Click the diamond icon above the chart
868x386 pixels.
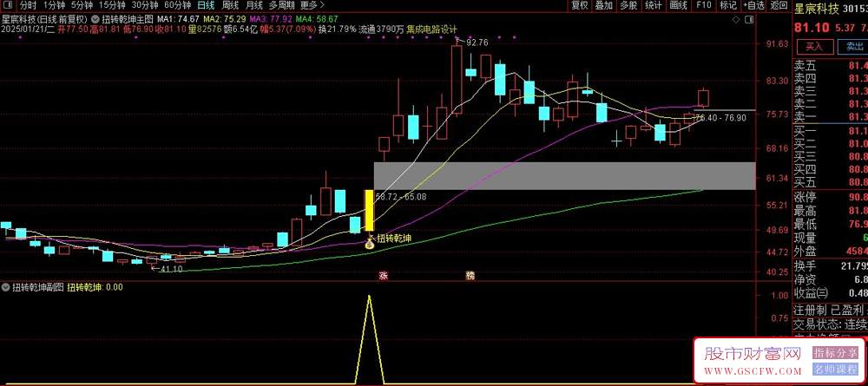736,19
